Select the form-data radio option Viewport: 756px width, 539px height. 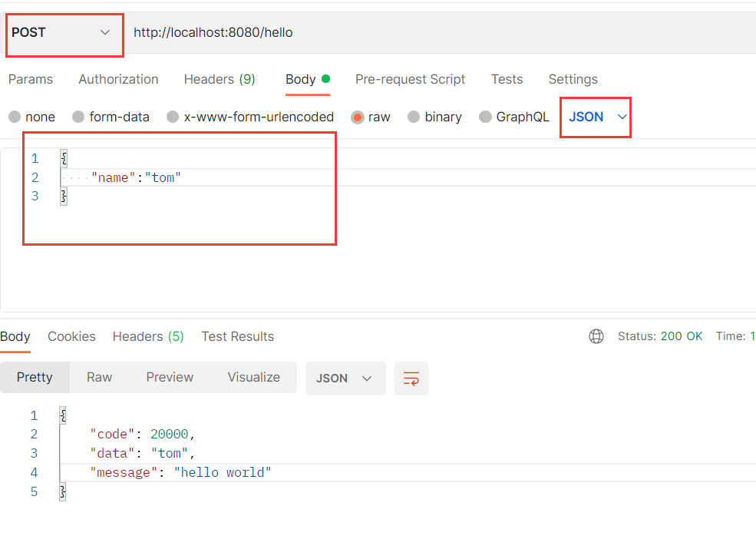click(x=78, y=117)
